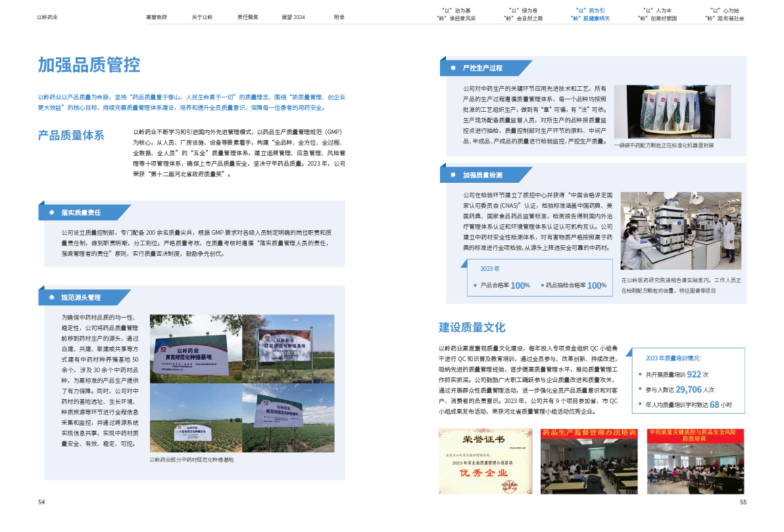Click the bullet icon beside 落实质量责任
This screenshot has height=532, width=784.
51,212
